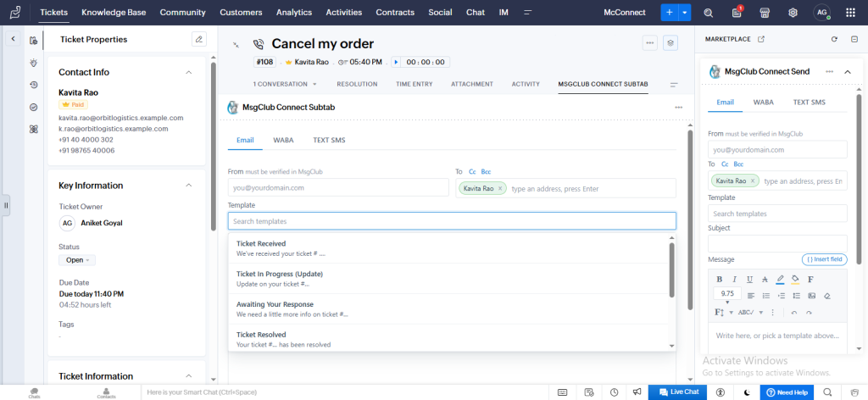Open the Activity tab
Screen dimensions: 868x400
tap(526, 84)
